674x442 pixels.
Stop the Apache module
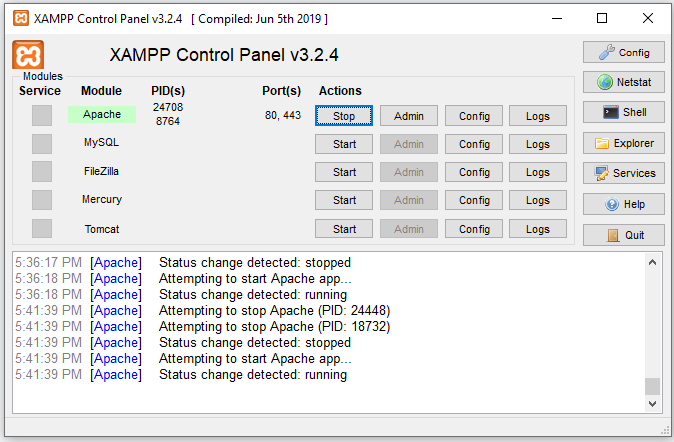click(344, 116)
